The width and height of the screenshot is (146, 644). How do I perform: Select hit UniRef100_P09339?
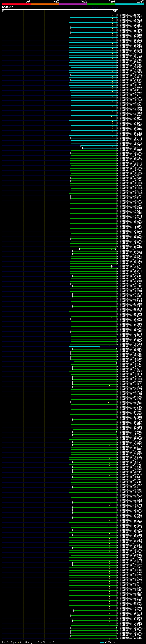(x=131, y=457)
